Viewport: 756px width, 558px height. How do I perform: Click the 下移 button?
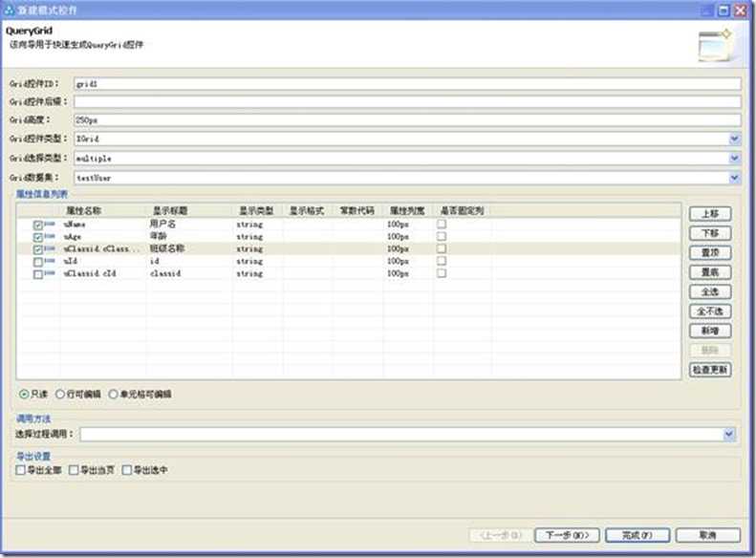click(x=710, y=233)
